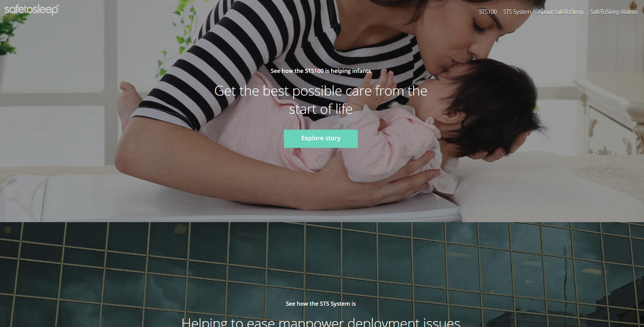
Task: Click the registered trademark symbol on logo
Action: click(57, 6)
